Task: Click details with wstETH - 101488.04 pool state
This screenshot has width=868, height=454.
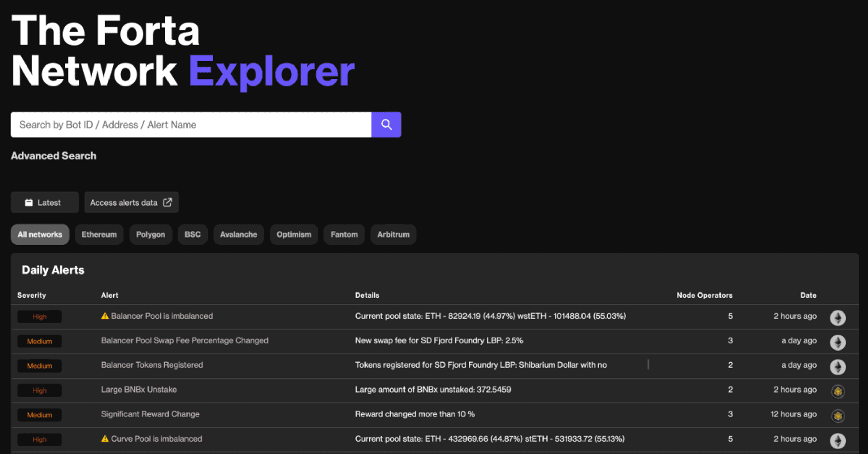Action: click(x=490, y=316)
